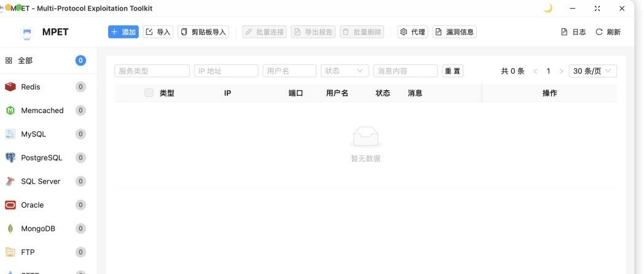
Task: Click the SQL Server icon
Action: (10, 181)
